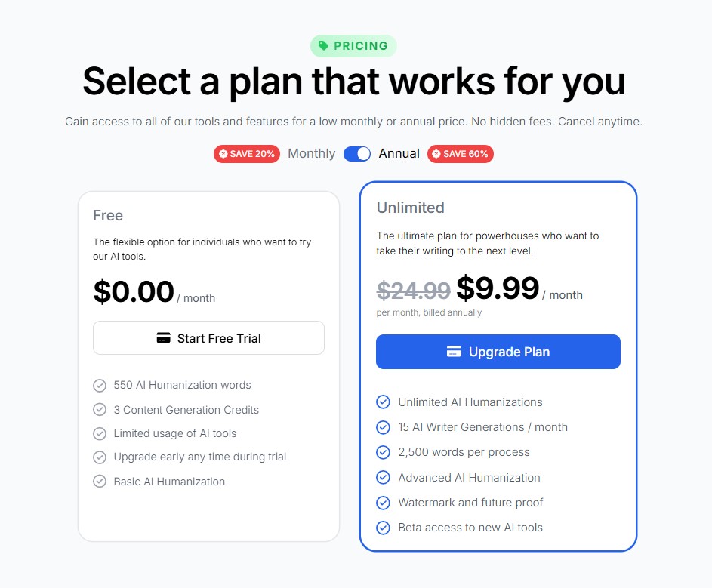Select the Unlimited plan card title

coord(410,208)
